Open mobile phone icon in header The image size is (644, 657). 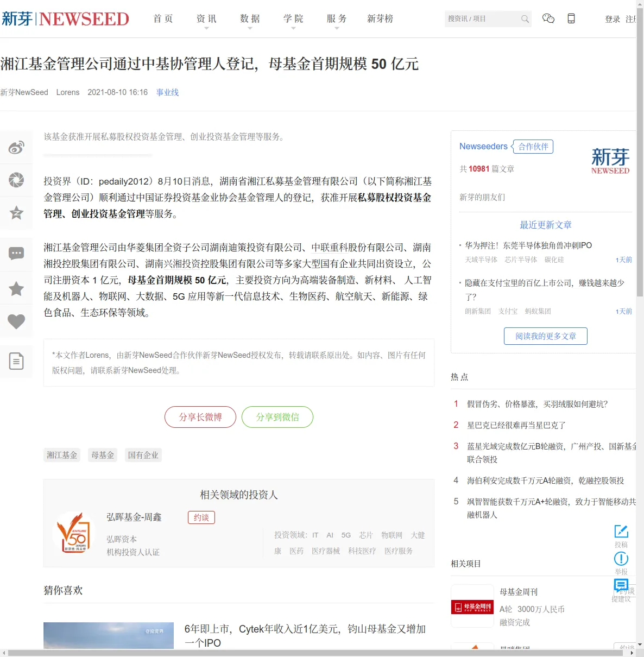point(571,18)
